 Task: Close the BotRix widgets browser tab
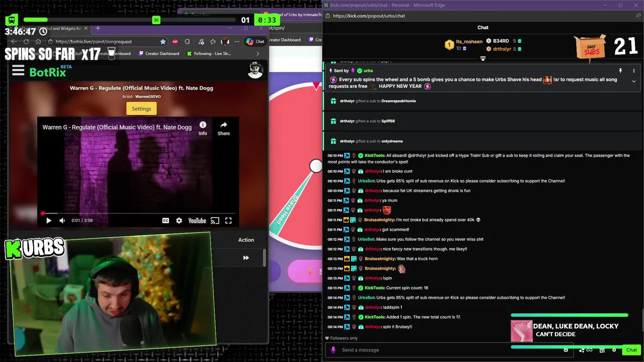click(x=86, y=29)
